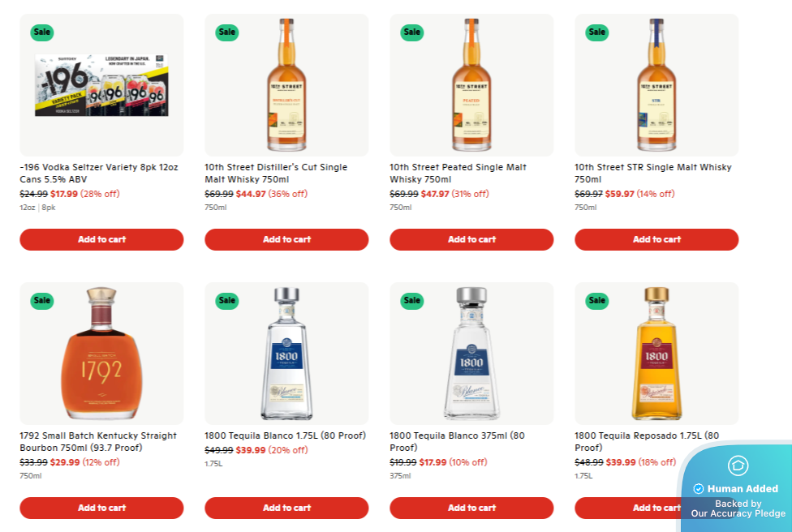Open 1792 Small Batch Kentucky Straight Bourbon link
792x532 pixels.
click(x=97, y=441)
